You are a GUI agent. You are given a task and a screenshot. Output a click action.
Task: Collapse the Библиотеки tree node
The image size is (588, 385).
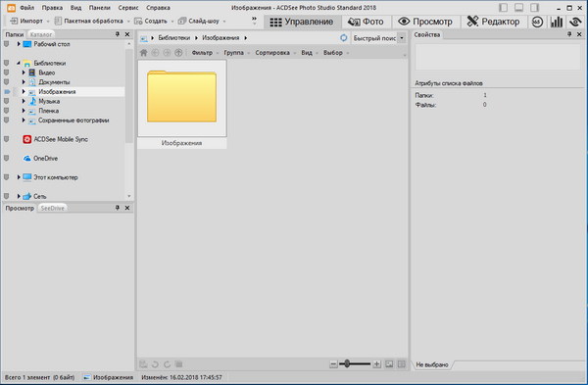pyautogui.click(x=19, y=63)
